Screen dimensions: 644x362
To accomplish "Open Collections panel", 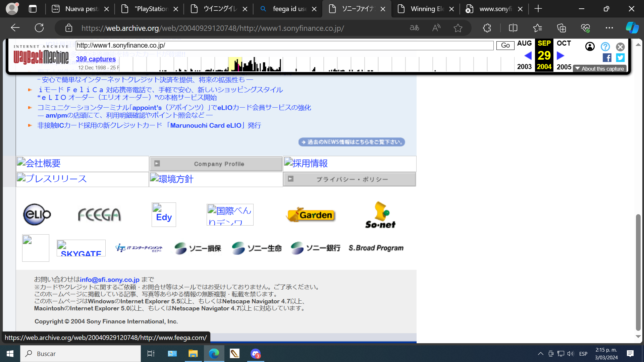I will [561, 28].
